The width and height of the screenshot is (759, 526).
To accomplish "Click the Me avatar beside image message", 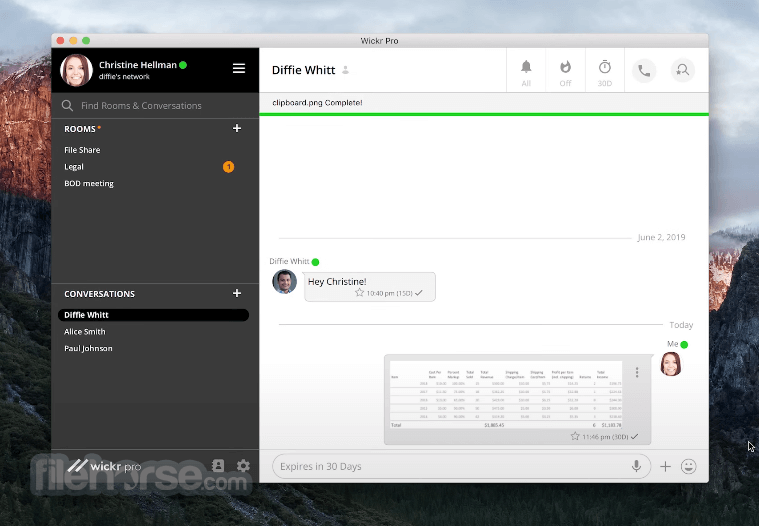I will (x=671, y=364).
